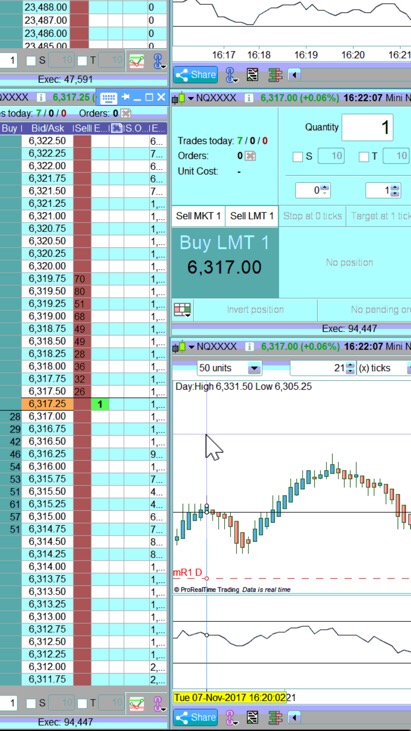Toggle T checkbox in top order book footer
This screenshot has height=731, width=411.
click(x=82, y=61)
